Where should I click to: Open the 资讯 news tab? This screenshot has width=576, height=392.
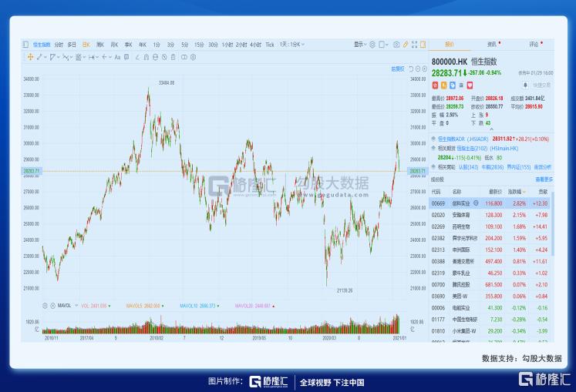pos(491,45)
